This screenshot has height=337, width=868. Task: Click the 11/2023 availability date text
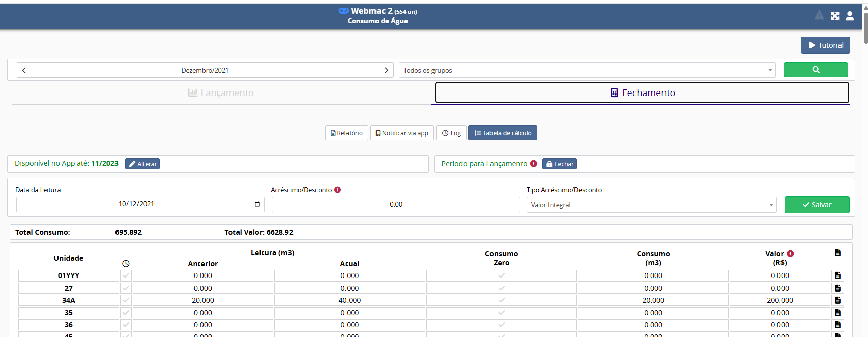105,163
